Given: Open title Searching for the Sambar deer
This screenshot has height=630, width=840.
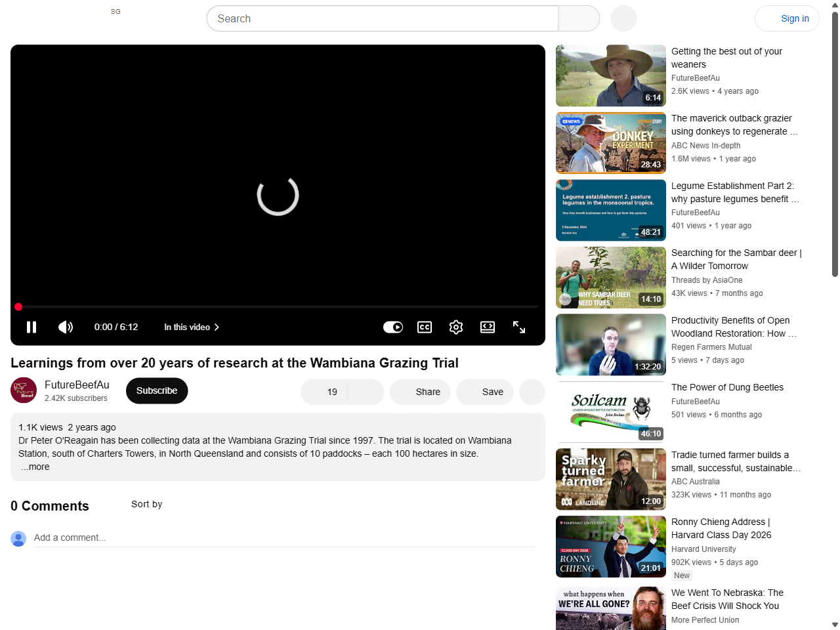Looking at the screenshot, I should point(736,259).
